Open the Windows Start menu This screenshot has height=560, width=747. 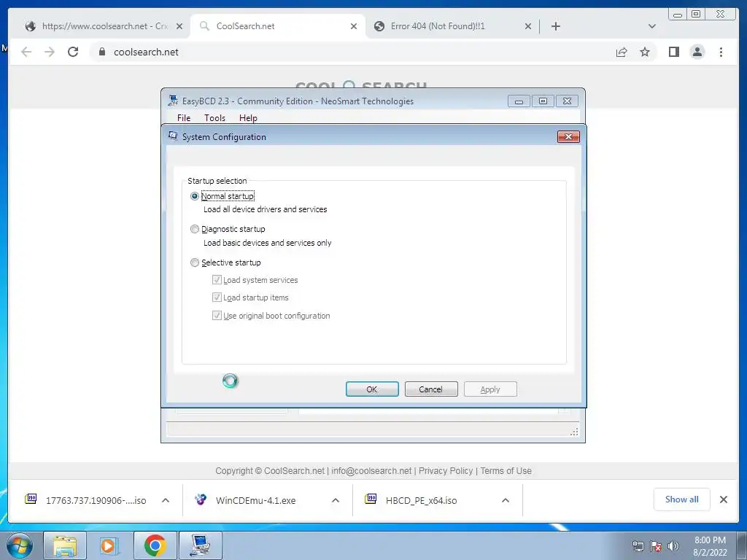point(20,545)
